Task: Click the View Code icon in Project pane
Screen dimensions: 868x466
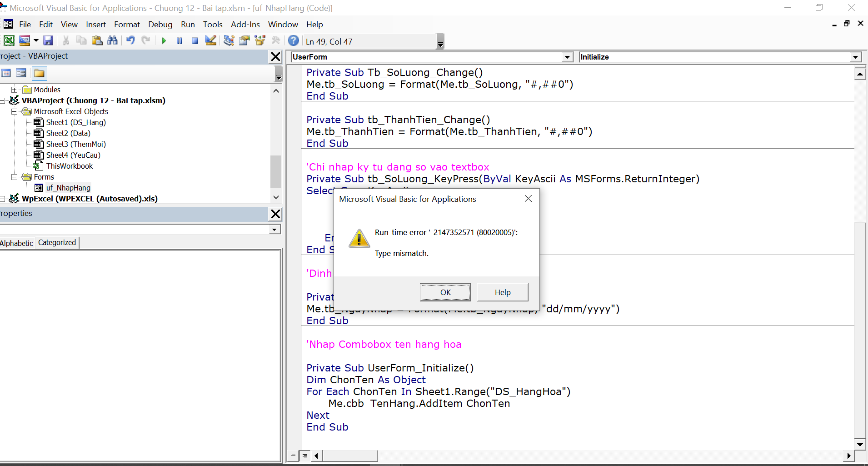Action: tap(6, 73)
